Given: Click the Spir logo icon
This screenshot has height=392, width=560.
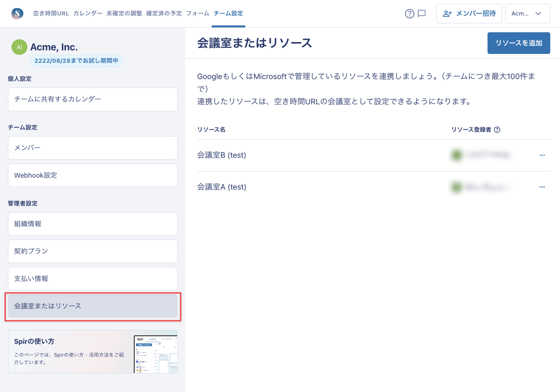Looking at the screenshot, I should coord(17,13).
